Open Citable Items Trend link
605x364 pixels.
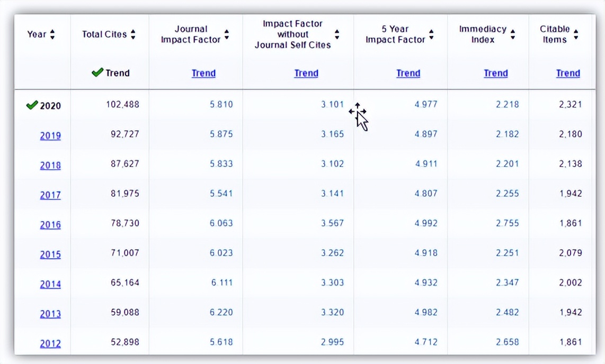click(x=568, y=73)
